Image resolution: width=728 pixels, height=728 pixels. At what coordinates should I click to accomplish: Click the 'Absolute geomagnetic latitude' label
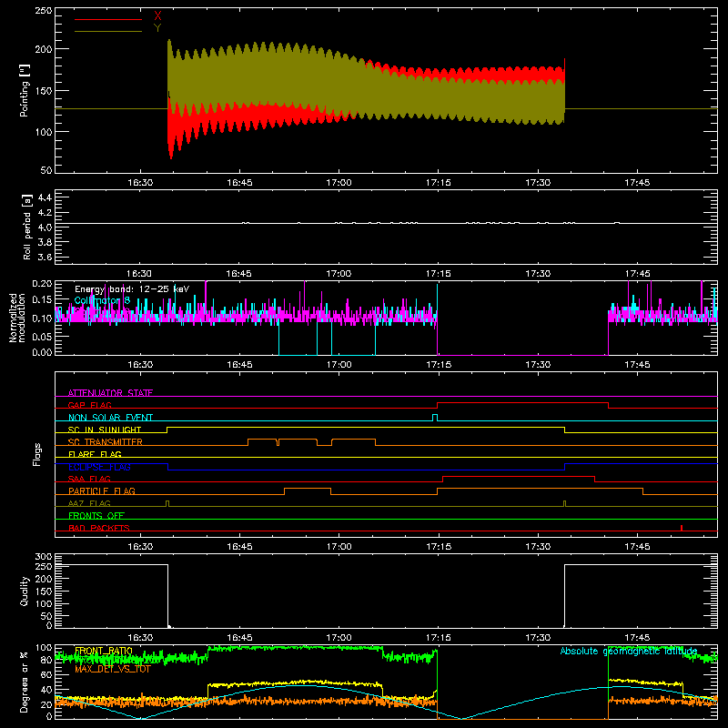coord(629,651)
